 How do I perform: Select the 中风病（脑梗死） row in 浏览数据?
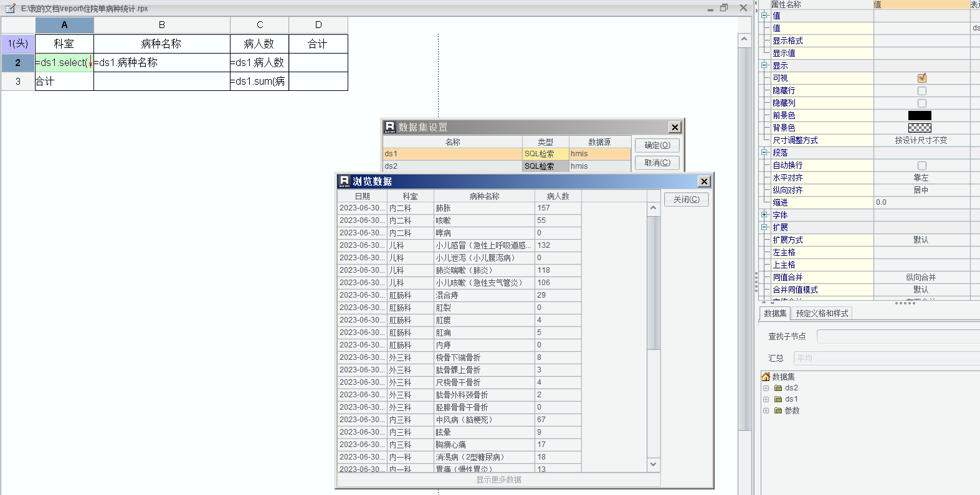click(x=460, y=420)
